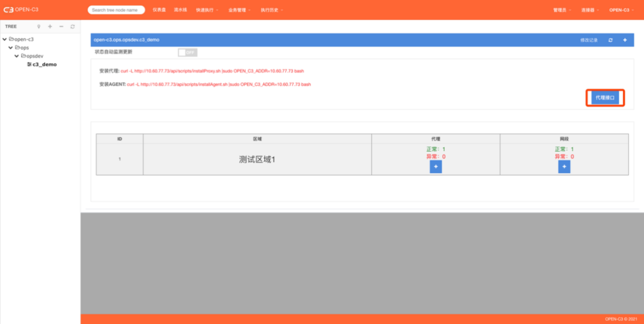Click the 代理接口 button
This screenshot has height=324, width=644.
coord(605,98)
